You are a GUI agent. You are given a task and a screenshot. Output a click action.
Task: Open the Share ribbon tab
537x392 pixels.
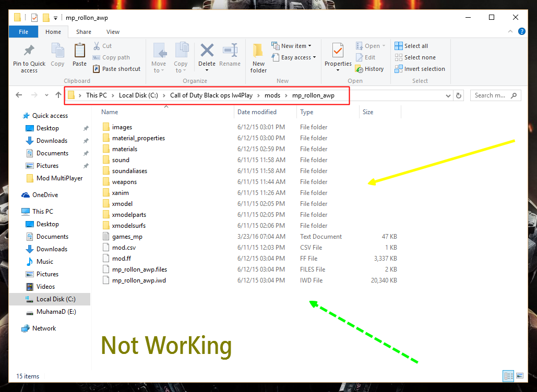pos(83,32)
